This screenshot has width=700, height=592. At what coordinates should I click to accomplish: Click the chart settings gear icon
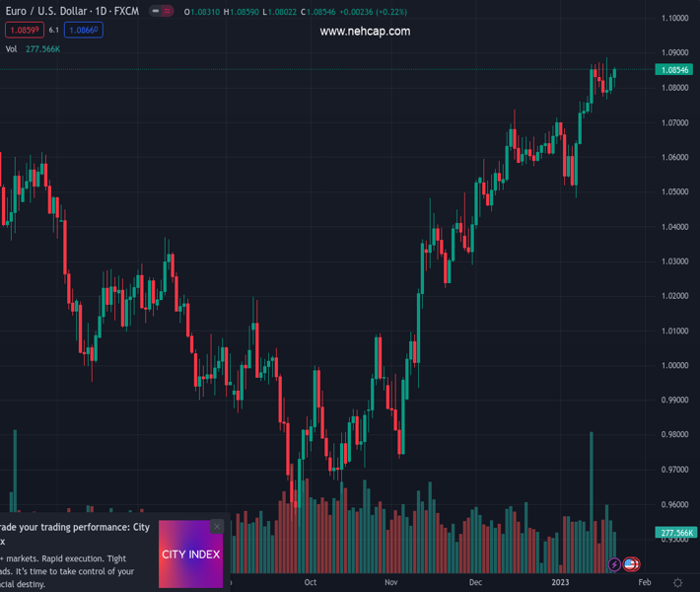[677, 583]
